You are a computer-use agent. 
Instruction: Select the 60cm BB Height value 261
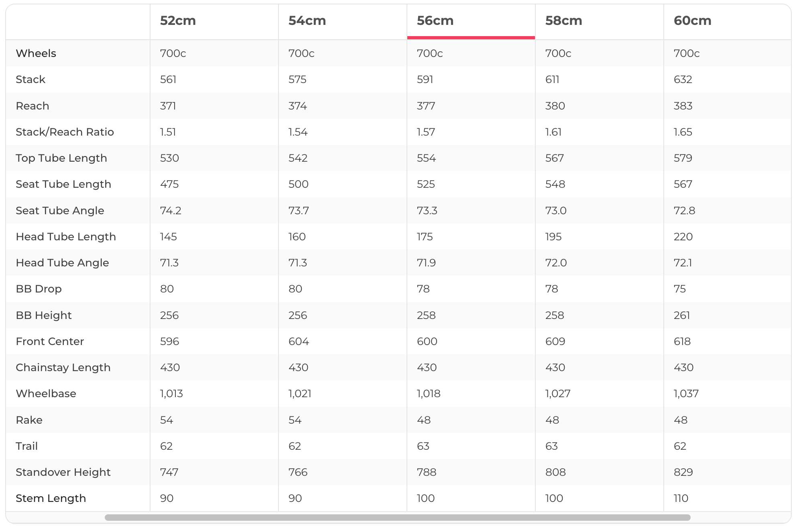pyautogui.click(x=681, y=315)
